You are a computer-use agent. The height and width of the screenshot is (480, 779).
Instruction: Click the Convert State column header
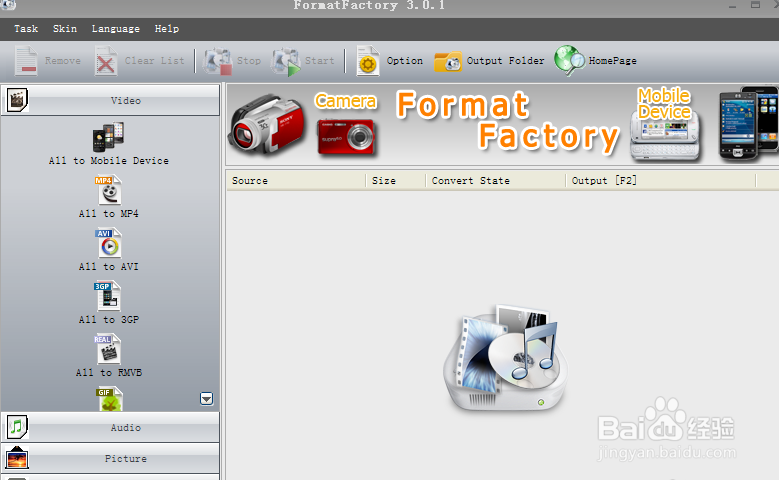496,181
